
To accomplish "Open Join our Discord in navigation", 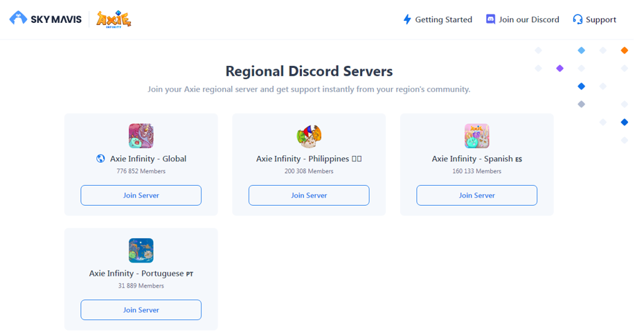I will click(x=529, y=19).
